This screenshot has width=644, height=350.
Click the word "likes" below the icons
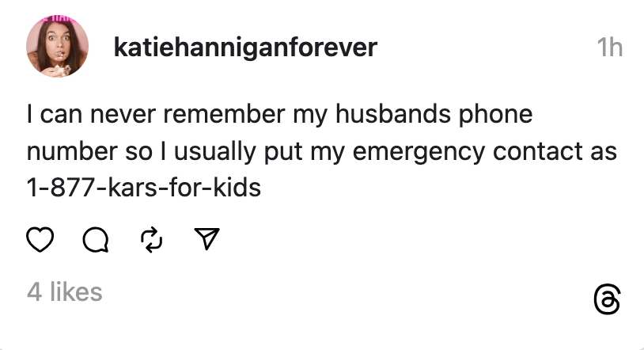pos(76,291)
